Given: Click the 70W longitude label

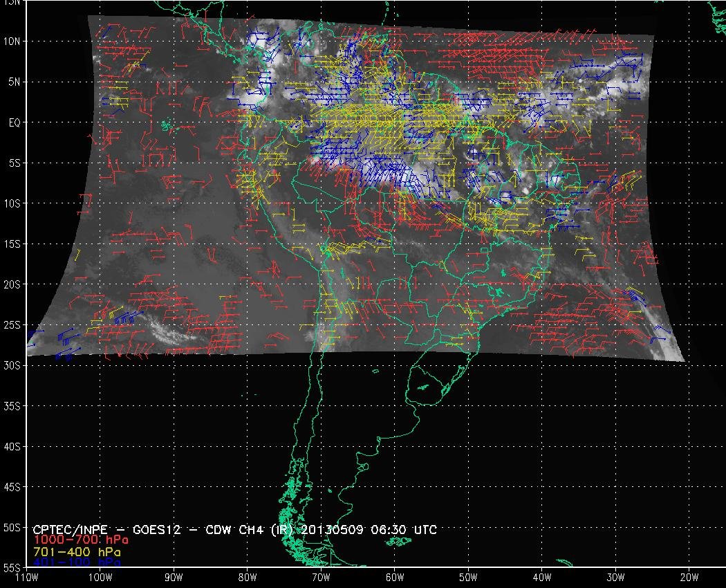Looking at the screenshot, I should (321, 577).
